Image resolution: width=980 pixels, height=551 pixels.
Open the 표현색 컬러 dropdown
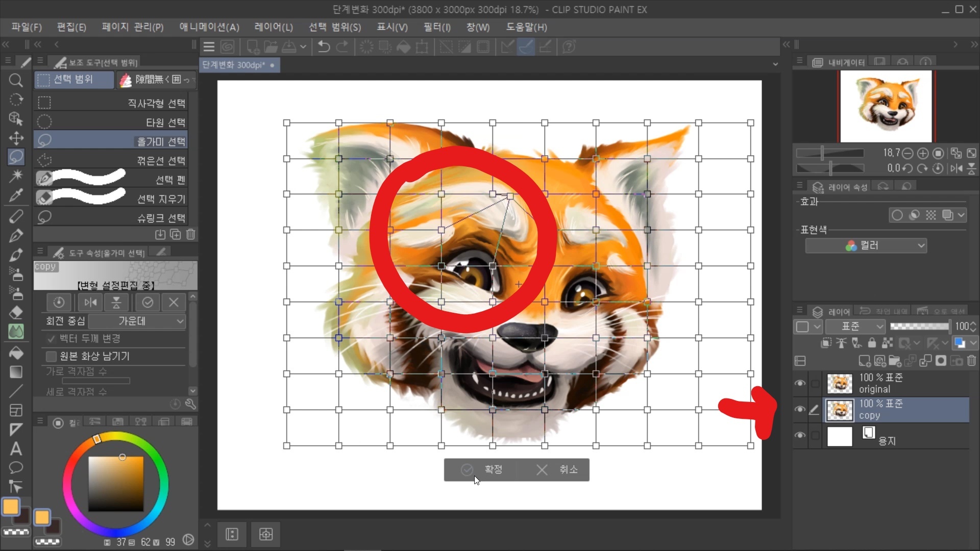pos(866,246)
